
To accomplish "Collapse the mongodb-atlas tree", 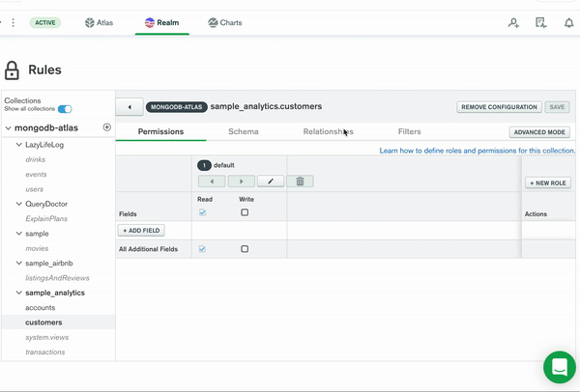I will point(8,128).
